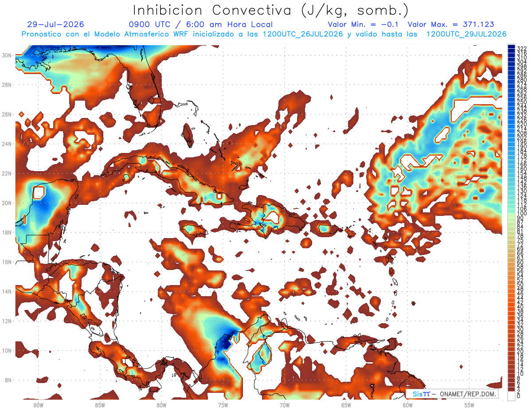This screenshot has width=532, height=411.
Task: Click the "Valor Max. = 371.123" text
Action: click(451, 24)
